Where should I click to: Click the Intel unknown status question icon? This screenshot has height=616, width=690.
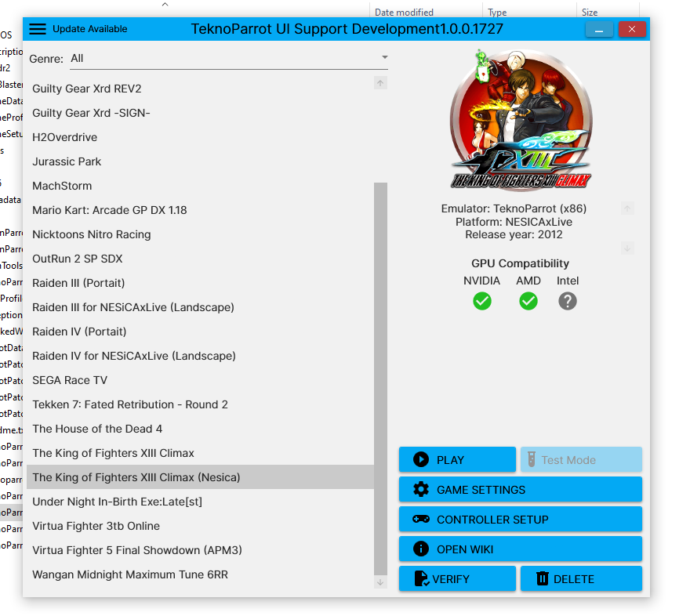568,301
